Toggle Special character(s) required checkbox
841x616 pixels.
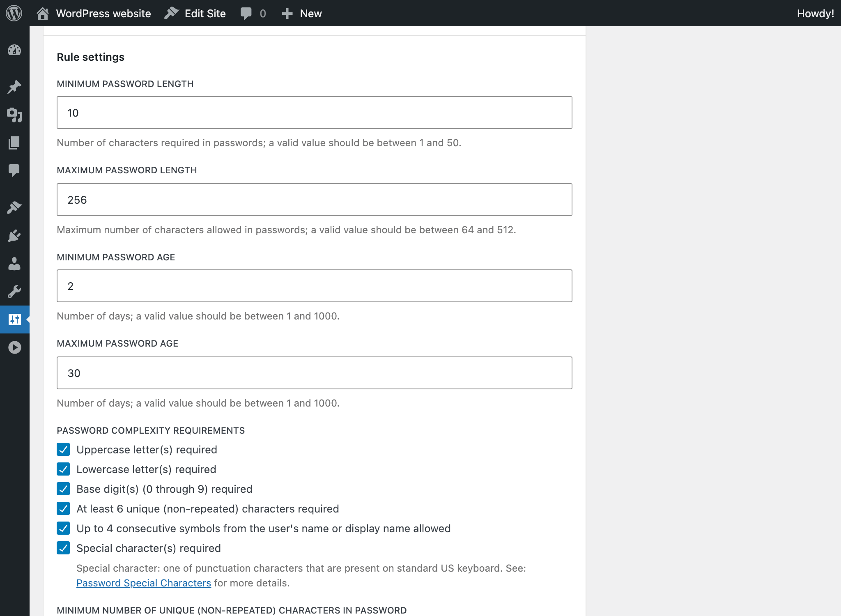[x=63, y=548]
